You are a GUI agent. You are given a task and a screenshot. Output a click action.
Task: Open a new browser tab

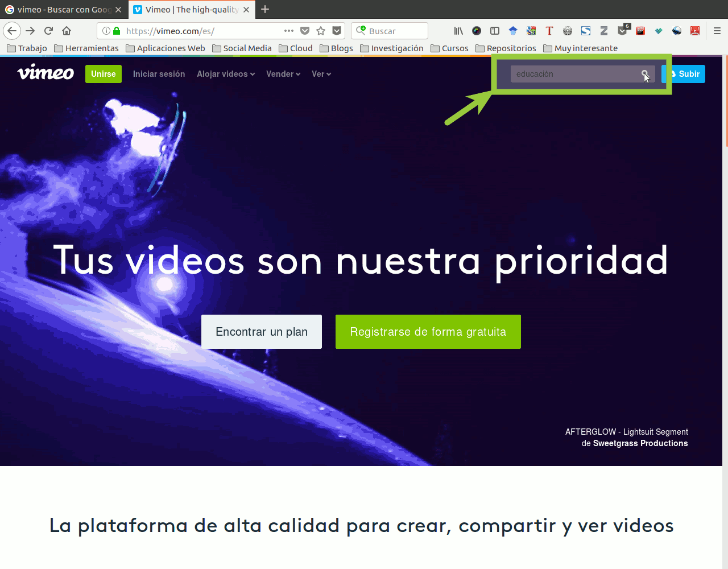point(265,9)
